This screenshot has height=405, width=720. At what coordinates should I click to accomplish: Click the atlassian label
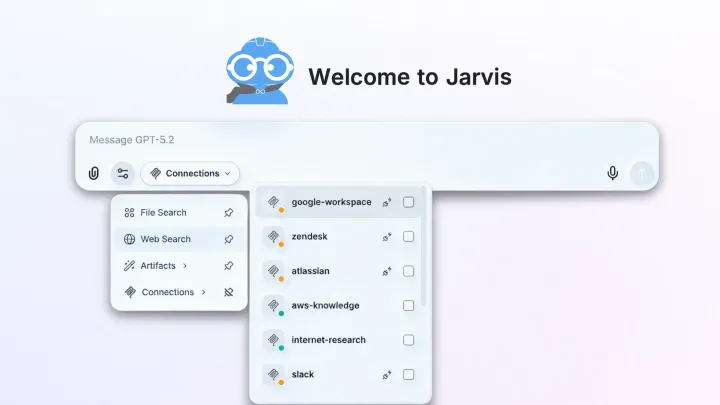tap(310, 271)
